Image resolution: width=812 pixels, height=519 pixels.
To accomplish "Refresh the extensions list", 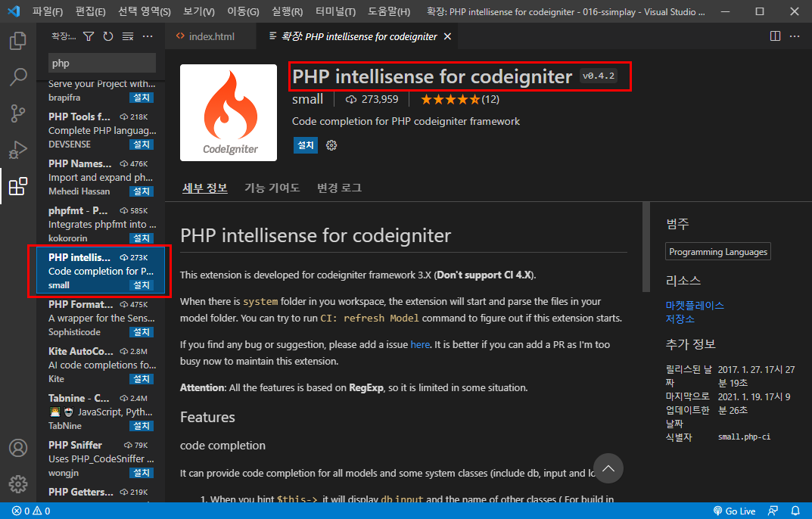I will pos(107,36).
